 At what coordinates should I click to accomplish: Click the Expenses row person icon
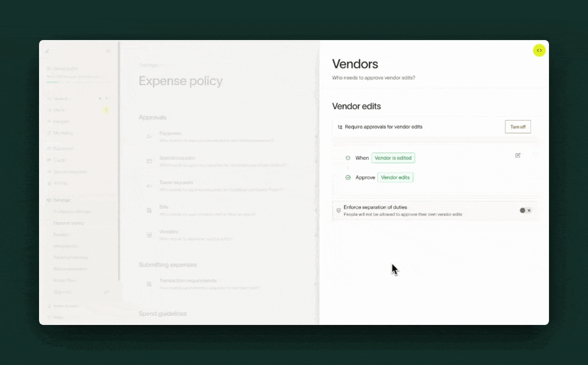pyautogui.click(x=149, y=136)
